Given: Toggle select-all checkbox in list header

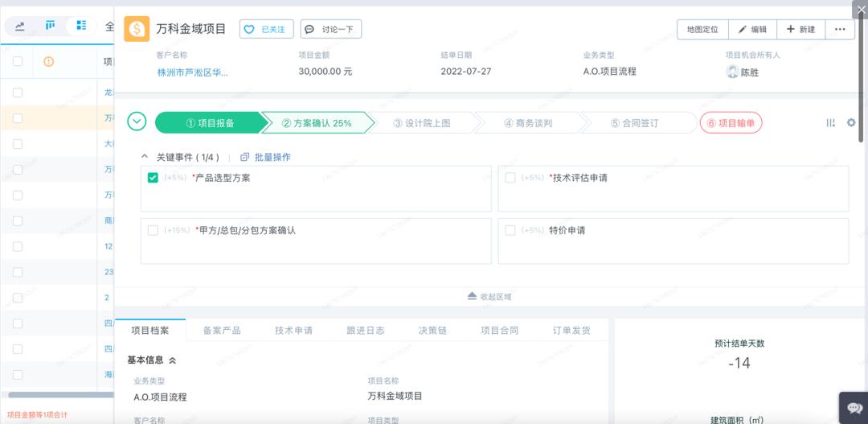Looking at the screenshot, I should point(18,61).
